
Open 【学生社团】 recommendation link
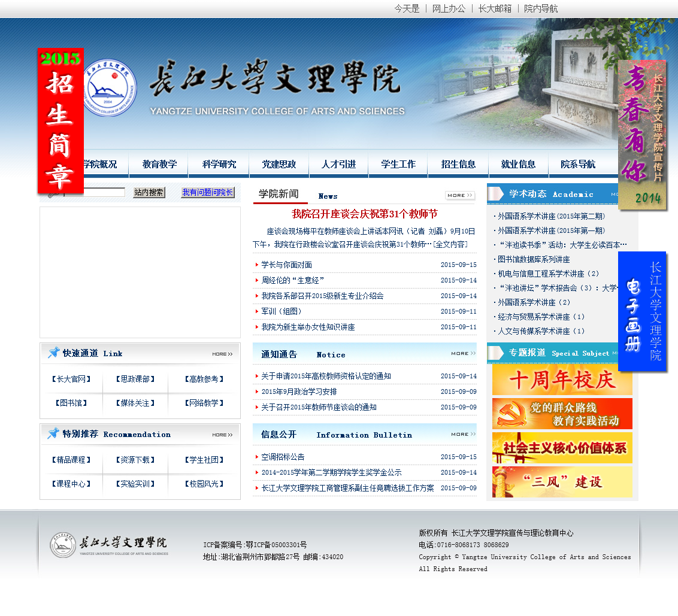click(x=204, y=460)
